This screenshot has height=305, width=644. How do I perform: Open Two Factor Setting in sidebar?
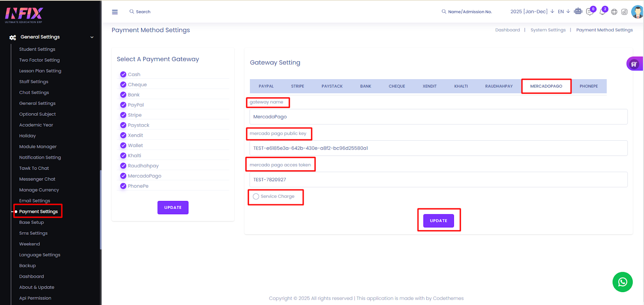(x=39, y=60)
